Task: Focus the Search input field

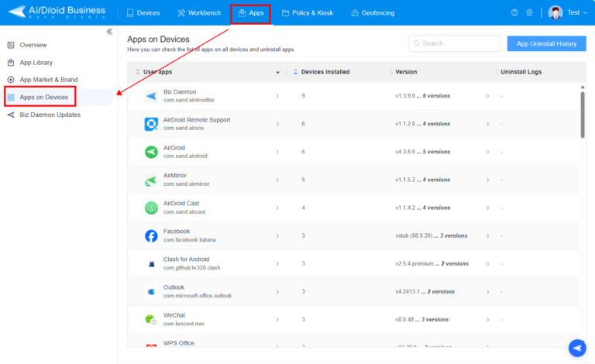Action: (454, 43)
